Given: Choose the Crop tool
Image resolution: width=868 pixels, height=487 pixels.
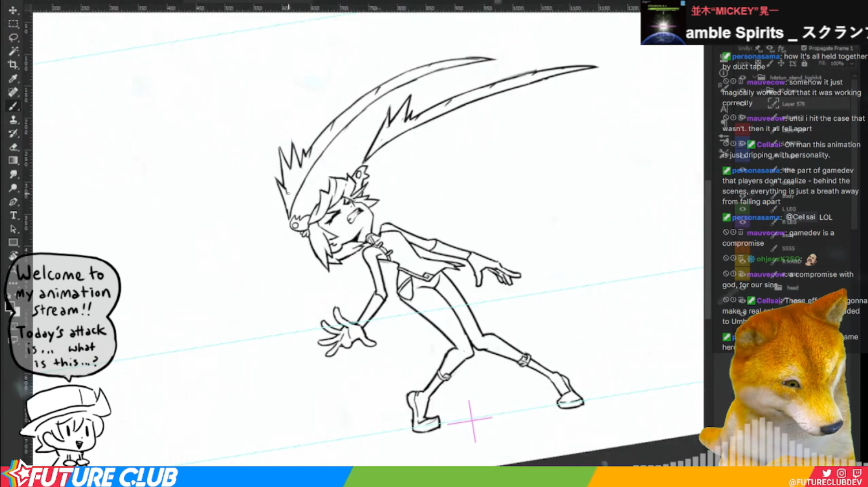Looking at the screenshot, I should 13,65.
